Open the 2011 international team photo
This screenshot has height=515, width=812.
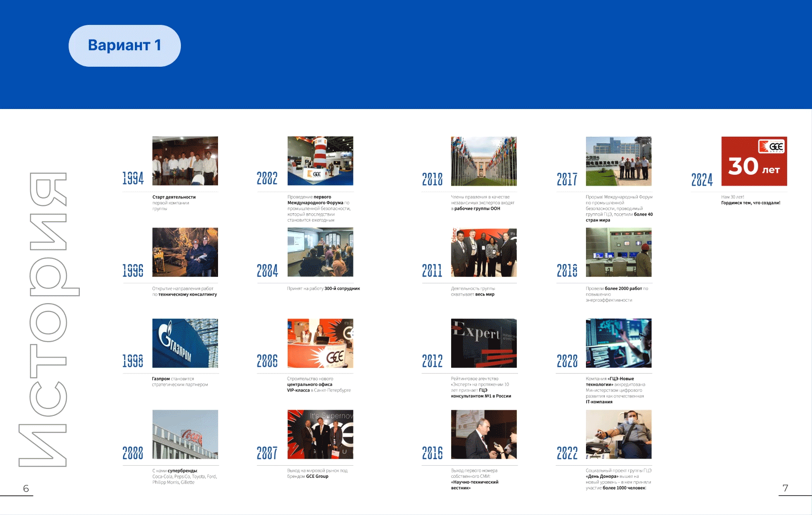click(x=484, y=252)
